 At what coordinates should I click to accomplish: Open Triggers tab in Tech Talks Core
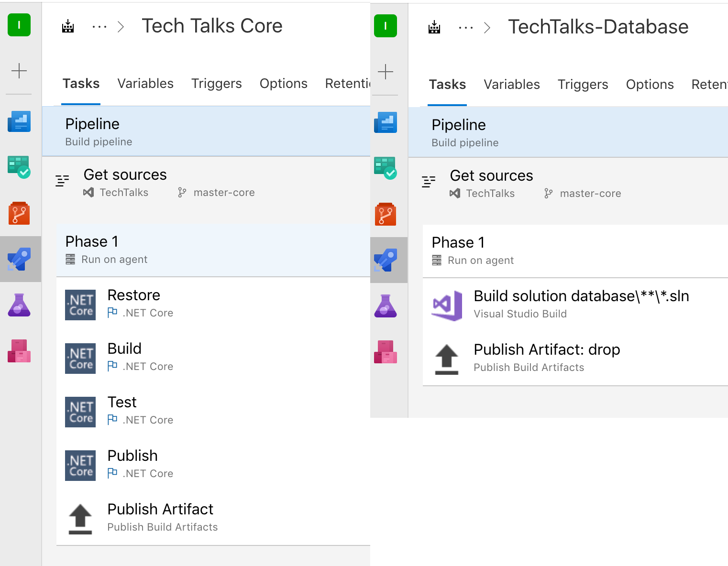click(x=217, y=84)
